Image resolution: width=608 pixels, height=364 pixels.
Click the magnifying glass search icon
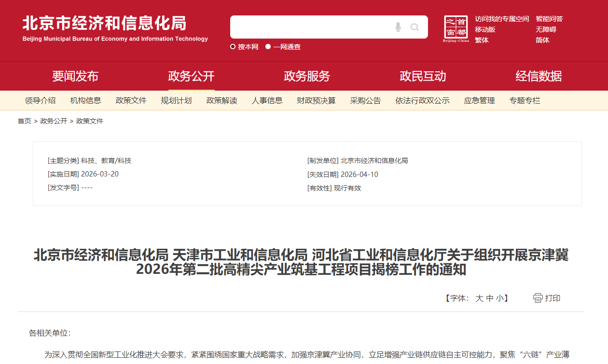(x=415, y=27)
